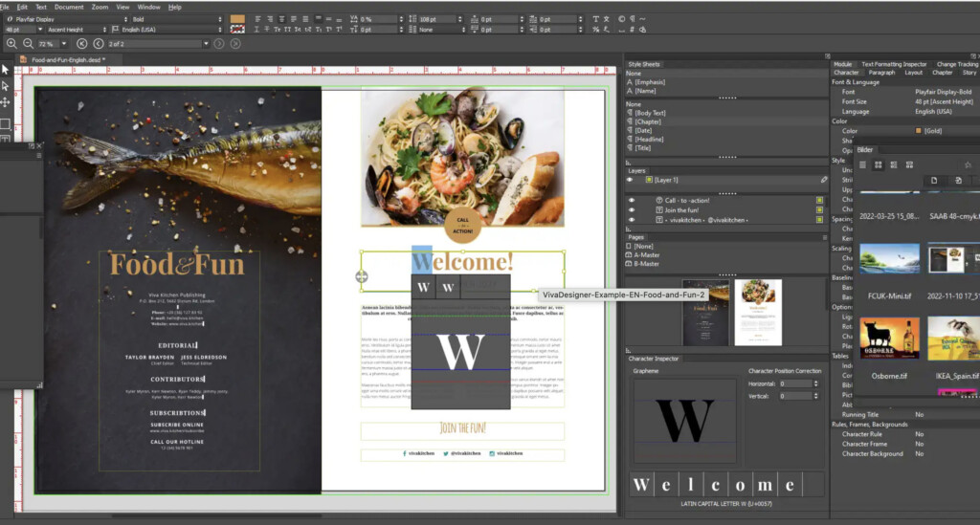Open the Window menu
The width and height of the screenshot is (980, 525).
[x=148, y=7]
